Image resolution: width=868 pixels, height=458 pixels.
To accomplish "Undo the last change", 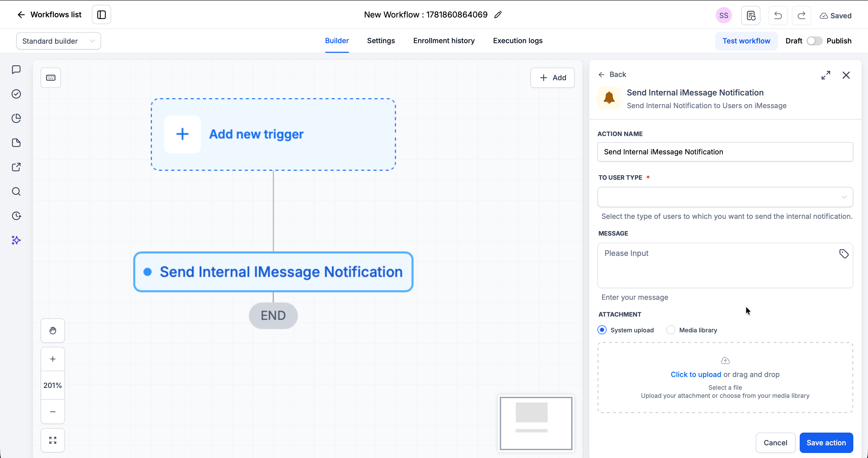I will point(778,15).
